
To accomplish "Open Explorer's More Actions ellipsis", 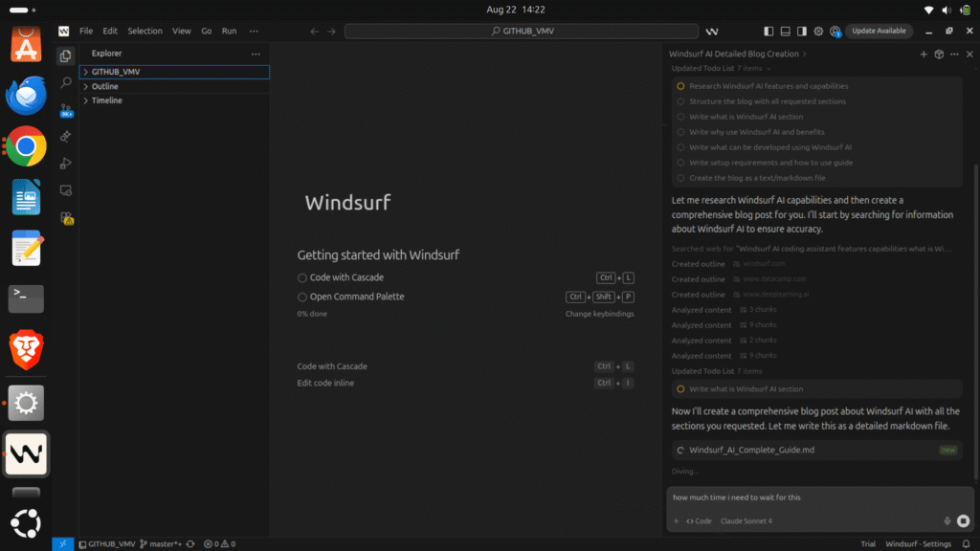I will 256,54.
